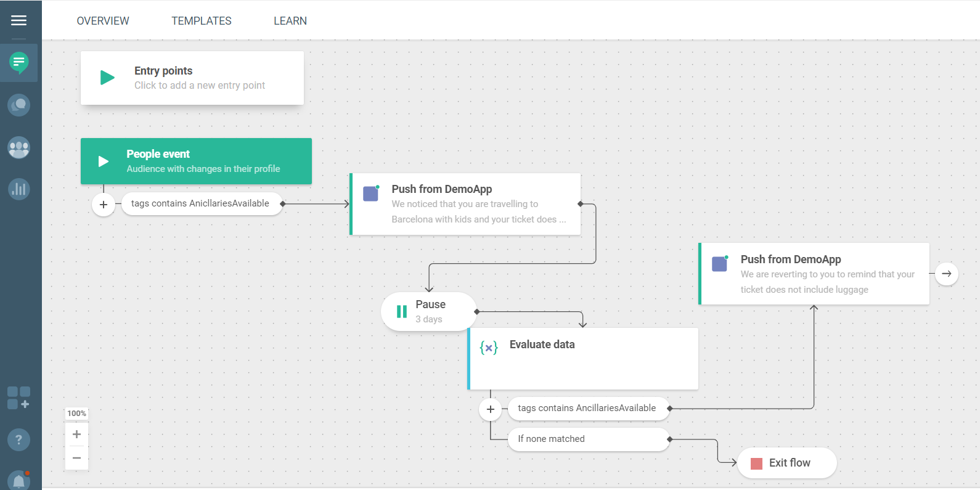Switch to the TEMPLATES tab
This screenshot has width=980, height=490.
point(202,21)
